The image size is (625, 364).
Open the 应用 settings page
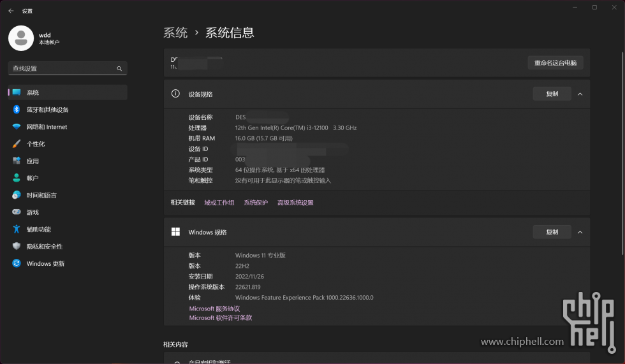[68, 161]
